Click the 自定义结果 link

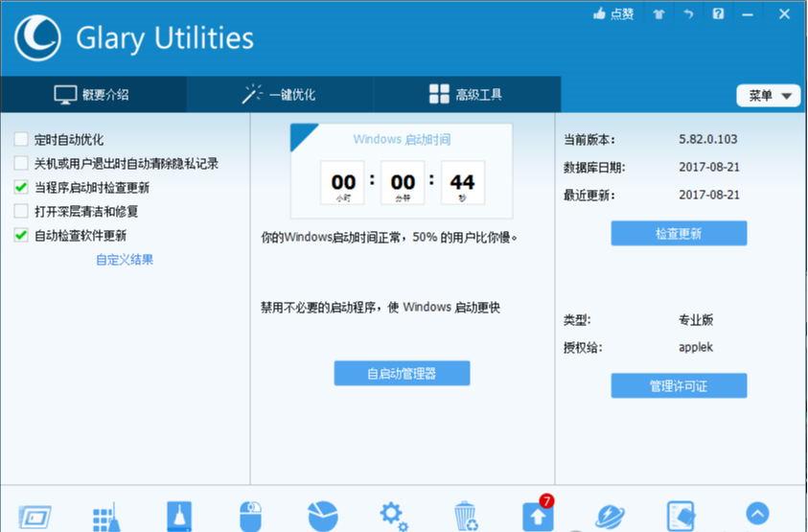coord(125,260)
